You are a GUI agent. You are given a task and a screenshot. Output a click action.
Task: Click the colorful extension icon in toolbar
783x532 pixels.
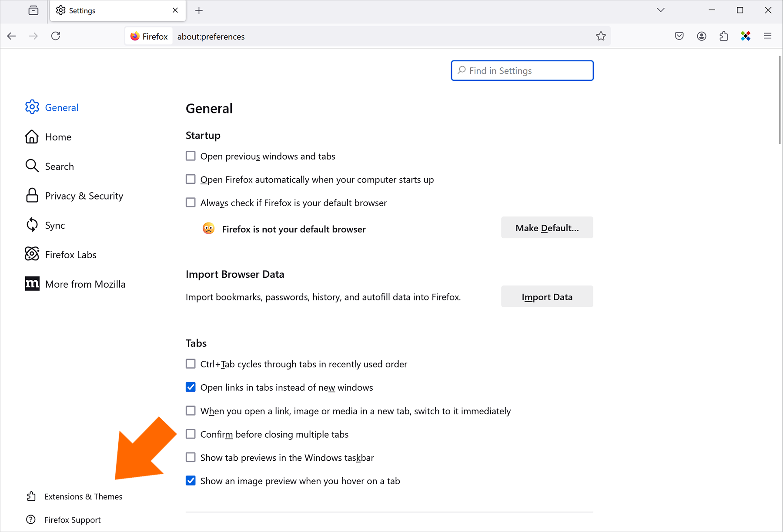point(746,36)
